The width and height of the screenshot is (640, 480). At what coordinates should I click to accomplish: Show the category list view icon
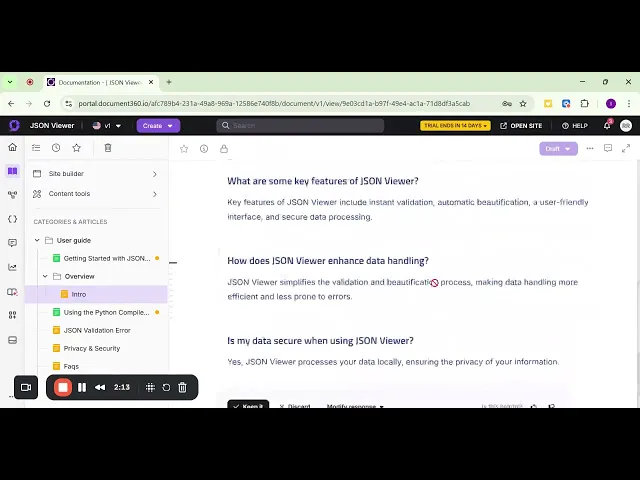pyautogui.click(x=36, y=148)
